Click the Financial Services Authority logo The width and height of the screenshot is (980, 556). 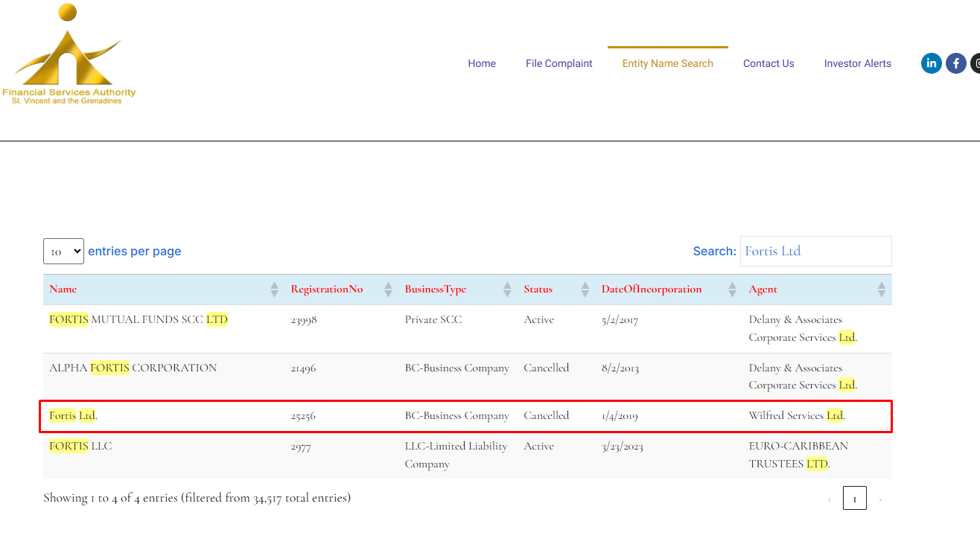pos(69,55)
